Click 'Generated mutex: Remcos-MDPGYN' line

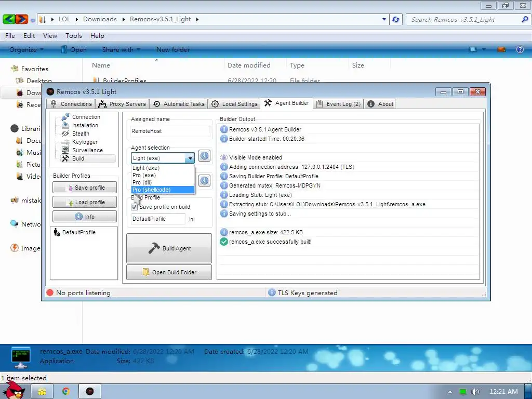[x=274, y=185]
